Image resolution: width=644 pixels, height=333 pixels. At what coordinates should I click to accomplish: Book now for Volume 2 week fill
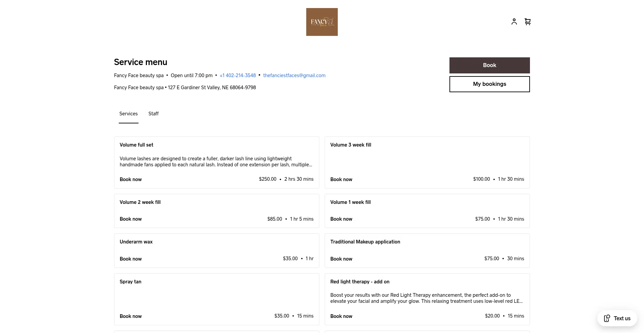(x=131, y=219)
